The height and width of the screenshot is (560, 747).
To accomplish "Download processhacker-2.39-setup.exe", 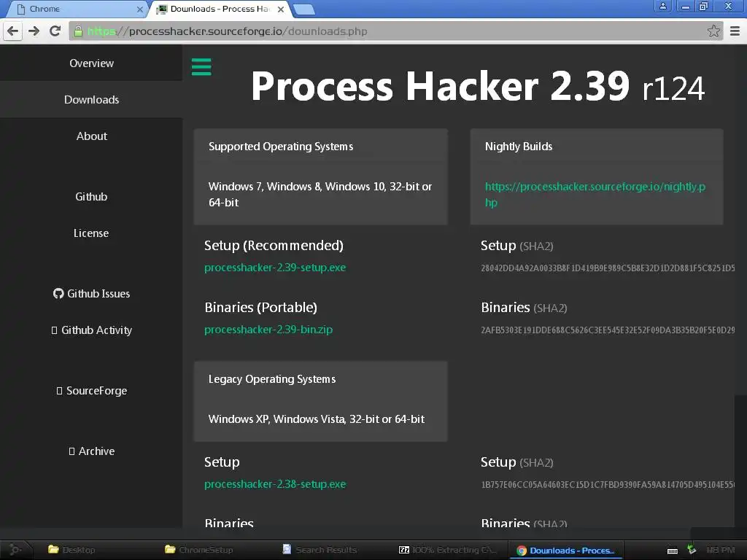I will 275,268.
